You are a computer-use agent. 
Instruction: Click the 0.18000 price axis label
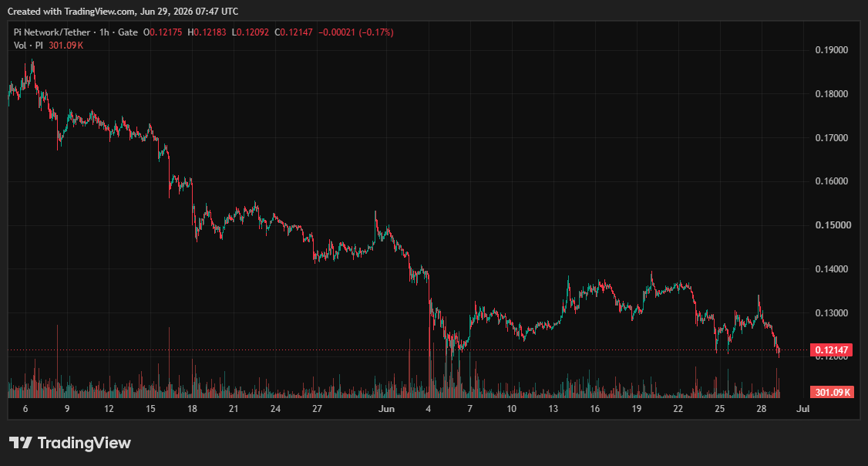pyautogui.click(x=832, y=93)
